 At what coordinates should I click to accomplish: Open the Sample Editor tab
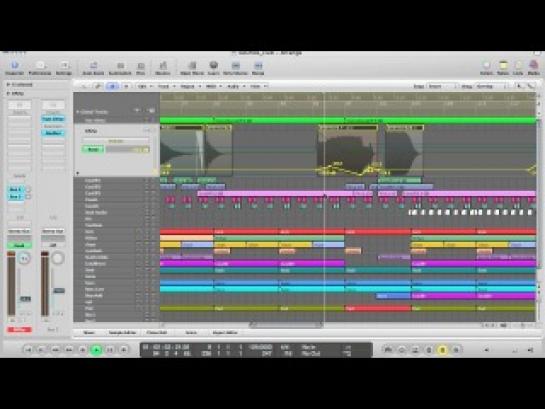122,333
